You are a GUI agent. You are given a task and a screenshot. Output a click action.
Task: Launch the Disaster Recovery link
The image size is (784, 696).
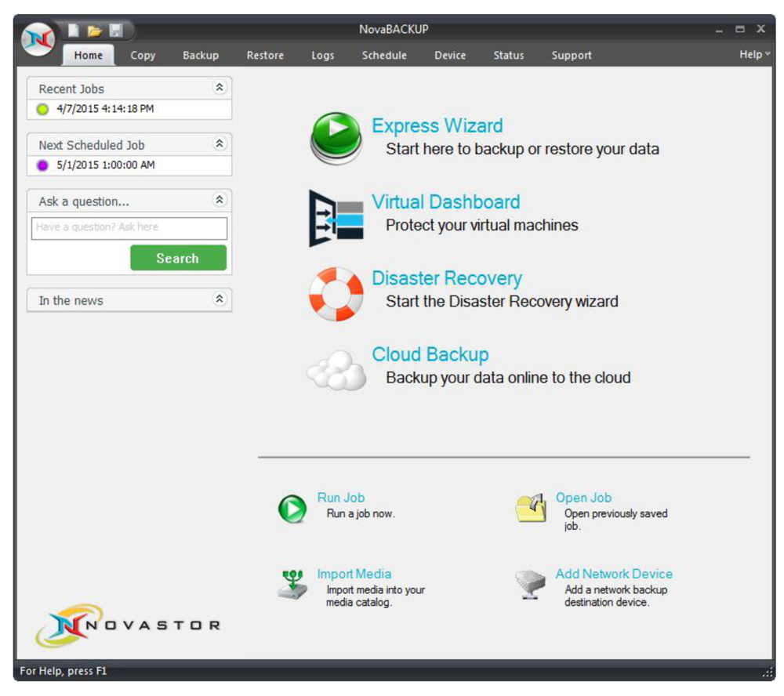tap(447, 278)
